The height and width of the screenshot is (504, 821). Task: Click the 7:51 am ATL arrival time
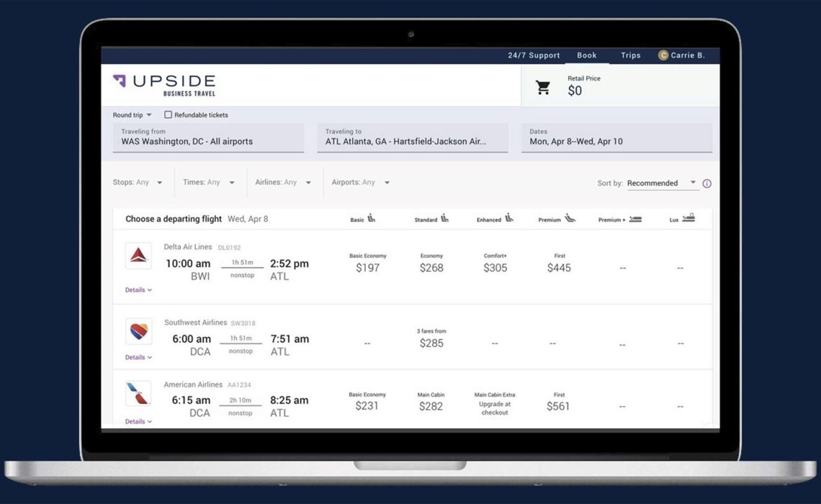(x=290, y=345)
